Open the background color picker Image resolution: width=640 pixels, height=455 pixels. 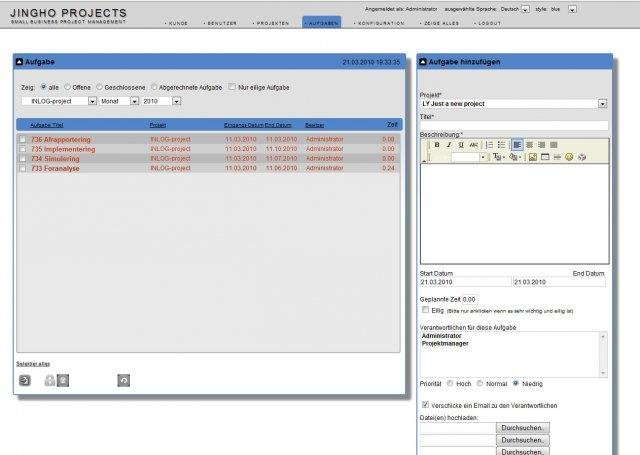(515, 157)
